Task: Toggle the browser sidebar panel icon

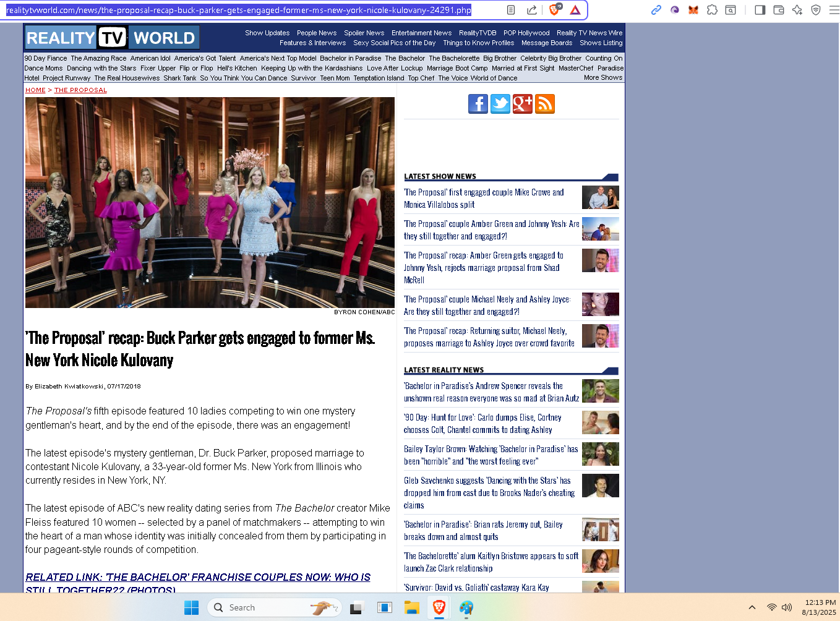Action: [x=760, y=10]
